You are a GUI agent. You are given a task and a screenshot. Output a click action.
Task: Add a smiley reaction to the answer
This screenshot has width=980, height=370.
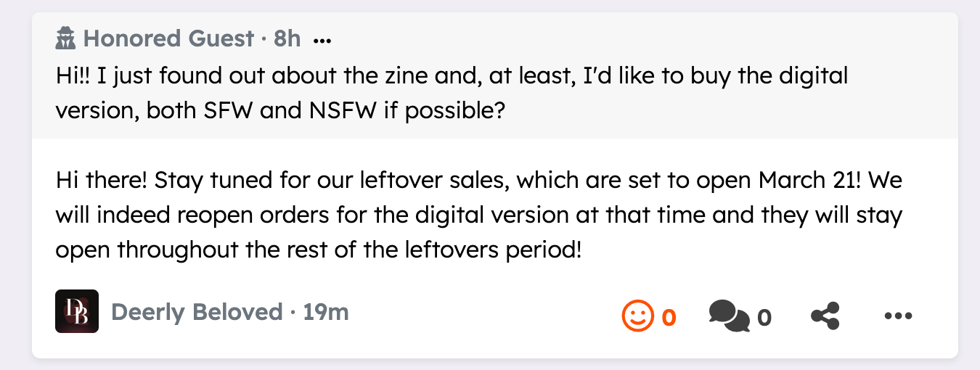(x=637, y=316)
